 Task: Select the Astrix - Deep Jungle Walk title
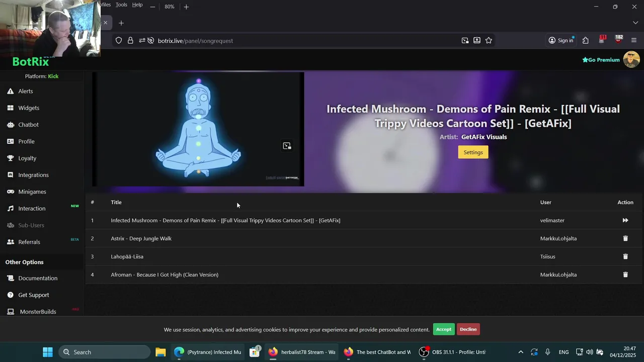[x=141, y=238]
